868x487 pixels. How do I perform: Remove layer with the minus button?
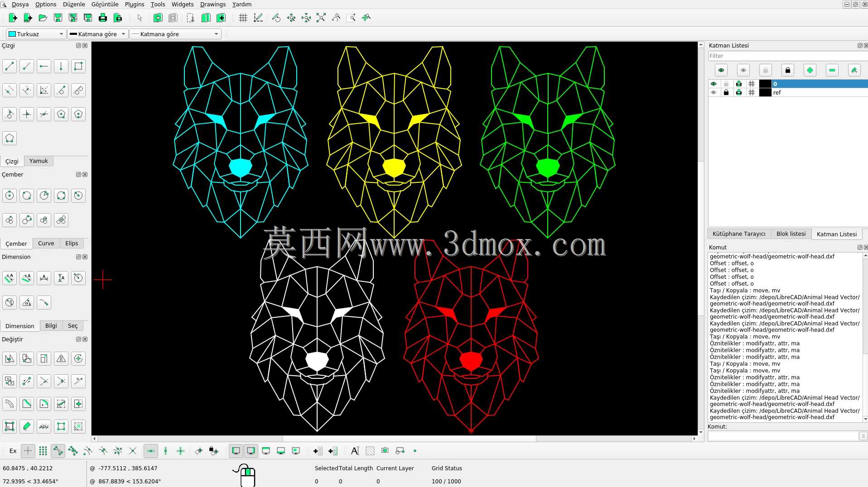coord(832,70)
